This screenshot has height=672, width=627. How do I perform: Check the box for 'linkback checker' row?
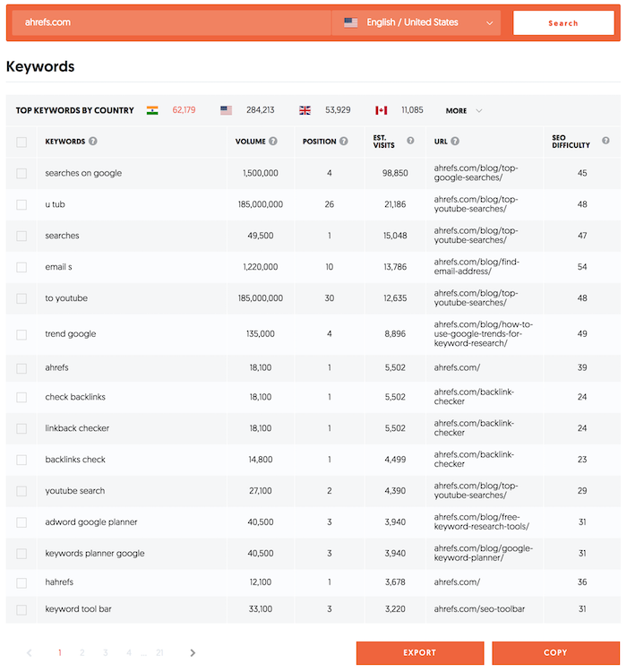pos(21,428)
